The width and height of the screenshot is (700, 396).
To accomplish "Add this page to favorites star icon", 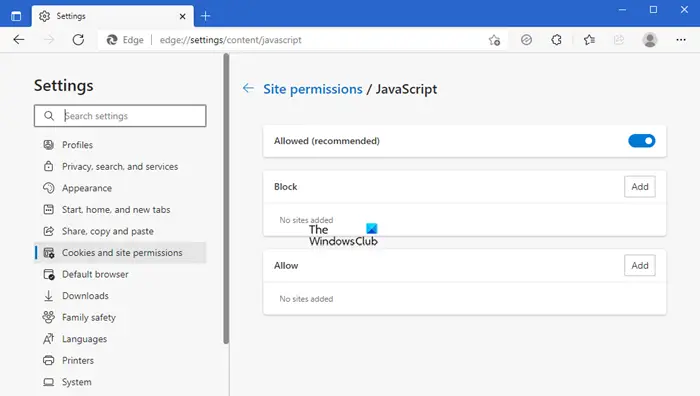I will 494,40.
